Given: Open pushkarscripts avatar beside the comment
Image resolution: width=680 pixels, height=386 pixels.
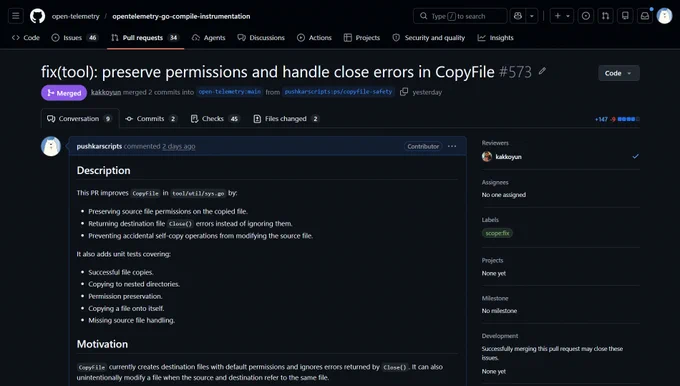Looking at the screenshot, I should (x=51, y=146).
